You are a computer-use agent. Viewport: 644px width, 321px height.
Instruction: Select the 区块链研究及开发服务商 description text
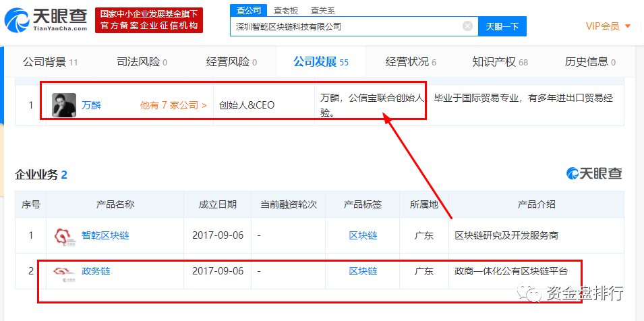(x=506, y=235)
